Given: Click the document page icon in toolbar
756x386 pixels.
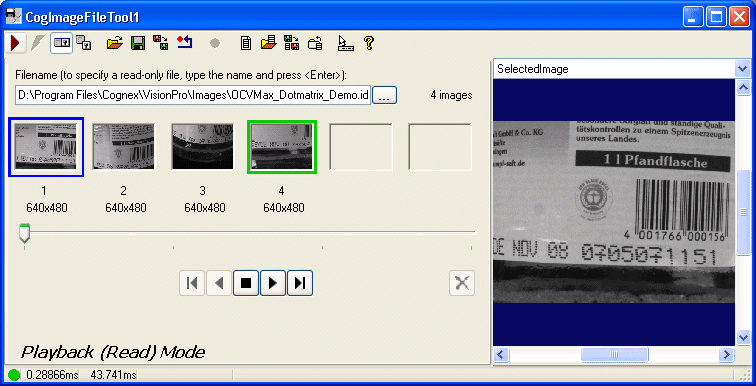Looking at the screenshot, I should 246,43.
